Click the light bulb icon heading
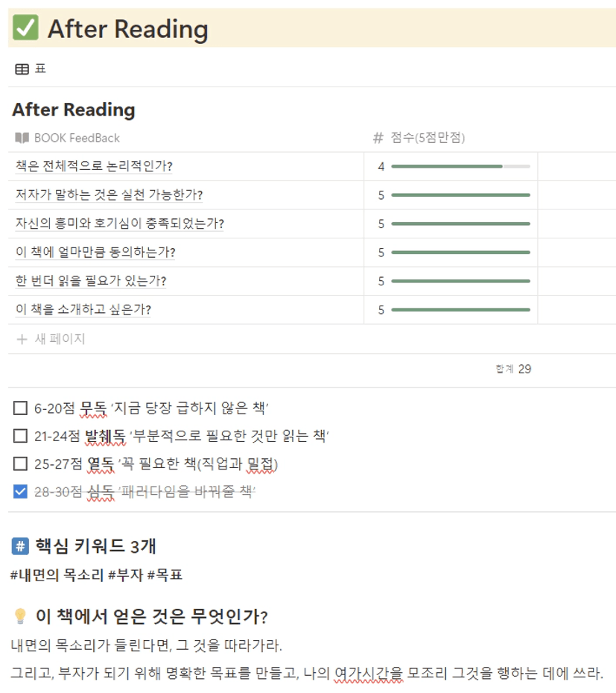The image size is (616, 693). click(x=20, y=616)
